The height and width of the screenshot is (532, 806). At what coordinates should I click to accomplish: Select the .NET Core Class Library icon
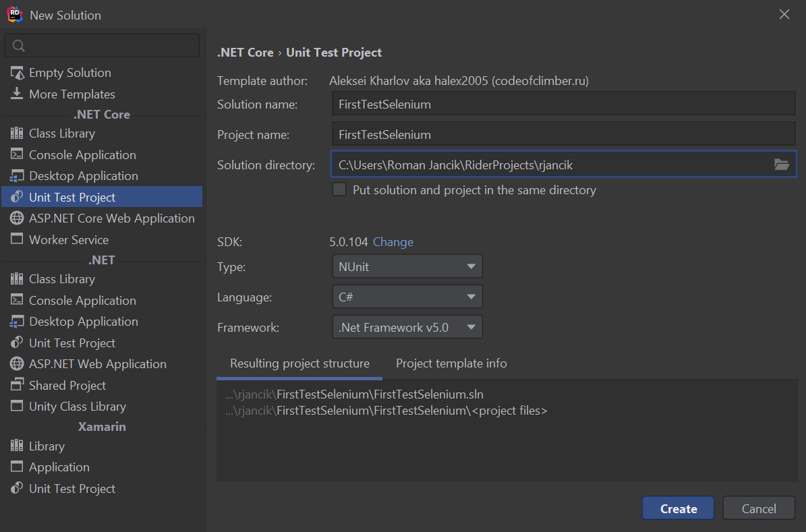[17, 134]
